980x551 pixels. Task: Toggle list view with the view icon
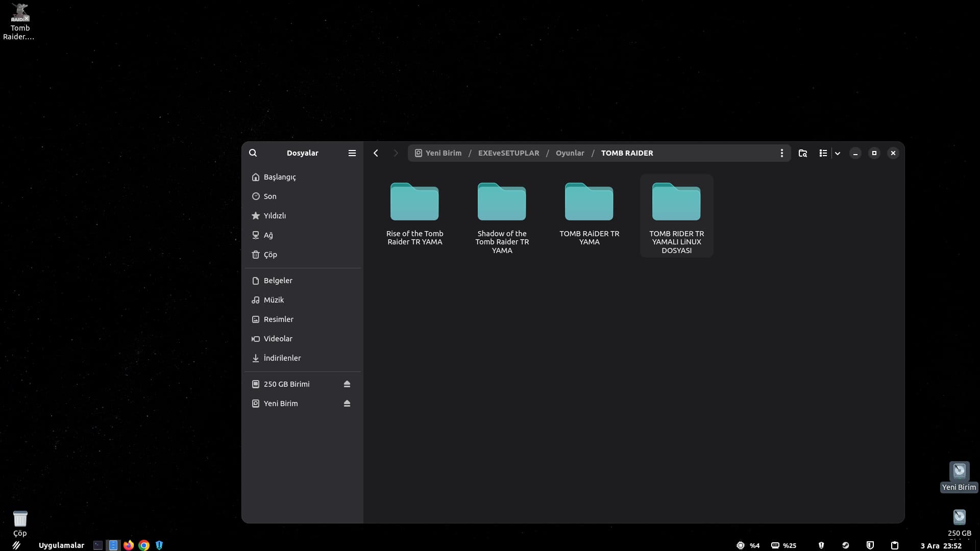(823, 153)
